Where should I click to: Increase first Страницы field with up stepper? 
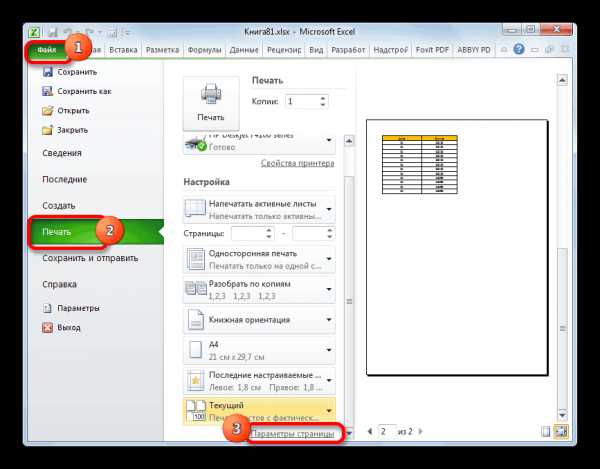coord(269,230)
